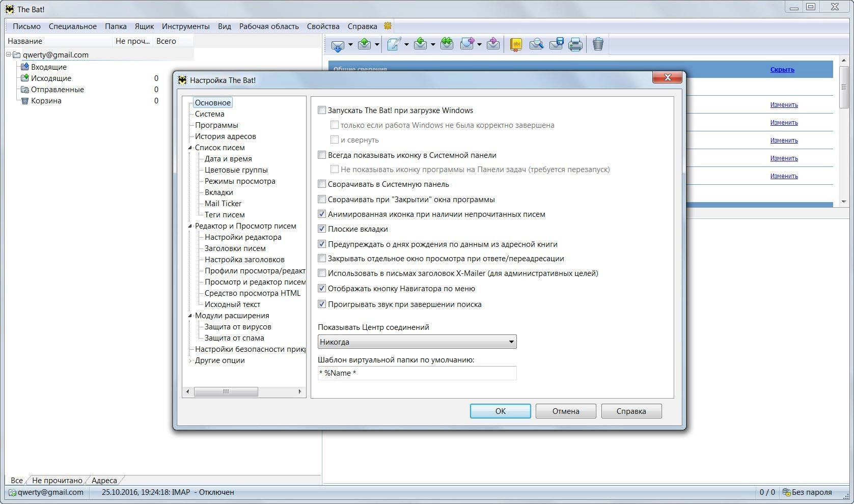Expand the Другие опции tree node
Viewport: 854px width, 504px height.
tap(190, 360)
